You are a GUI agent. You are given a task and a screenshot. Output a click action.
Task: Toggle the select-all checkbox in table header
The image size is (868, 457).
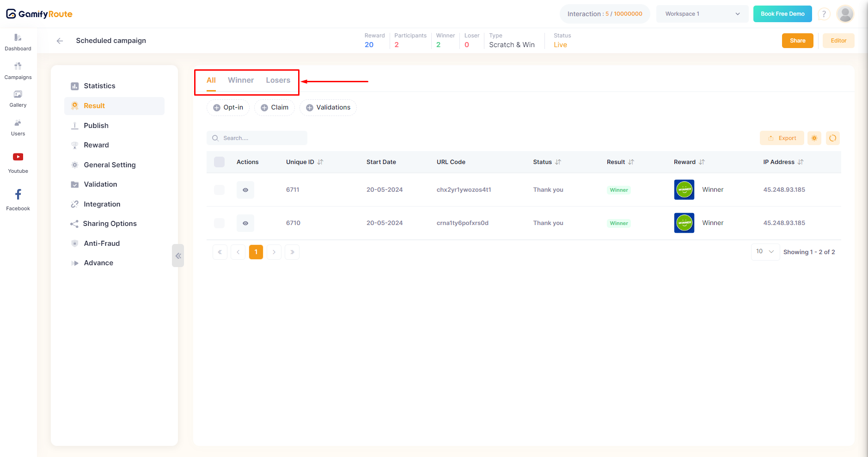219,162
